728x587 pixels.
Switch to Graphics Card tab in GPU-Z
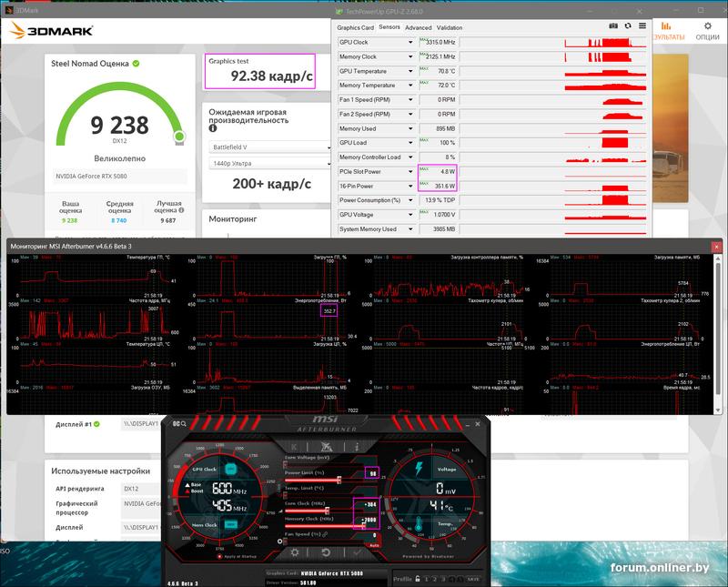pos(355,27)
